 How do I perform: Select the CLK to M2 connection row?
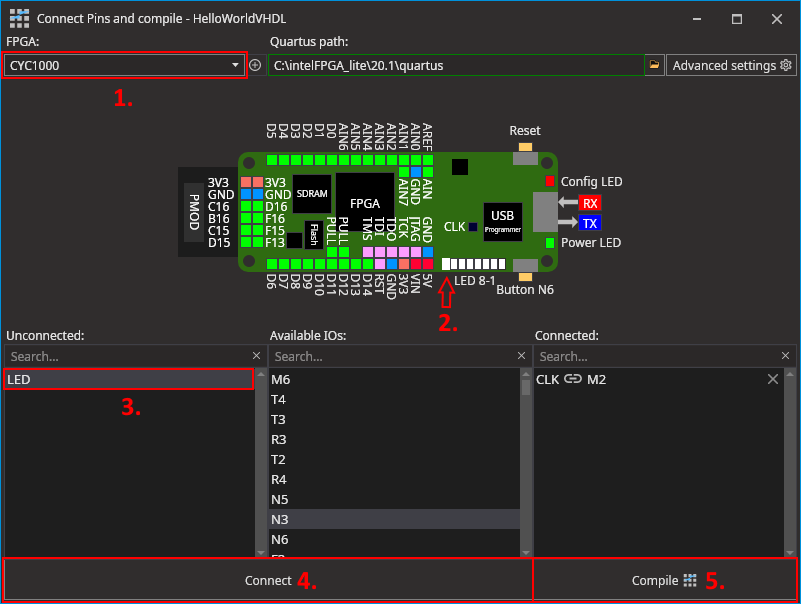(x=659, y=379)
